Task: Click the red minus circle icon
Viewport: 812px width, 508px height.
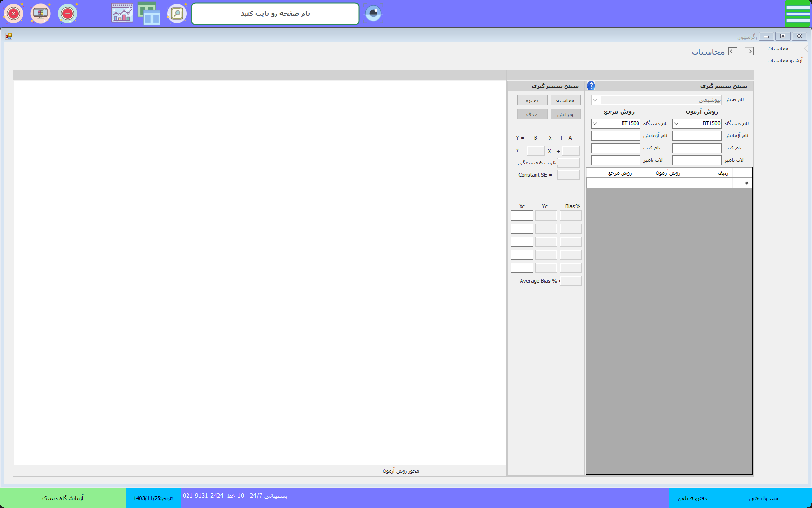Action: 68,14
